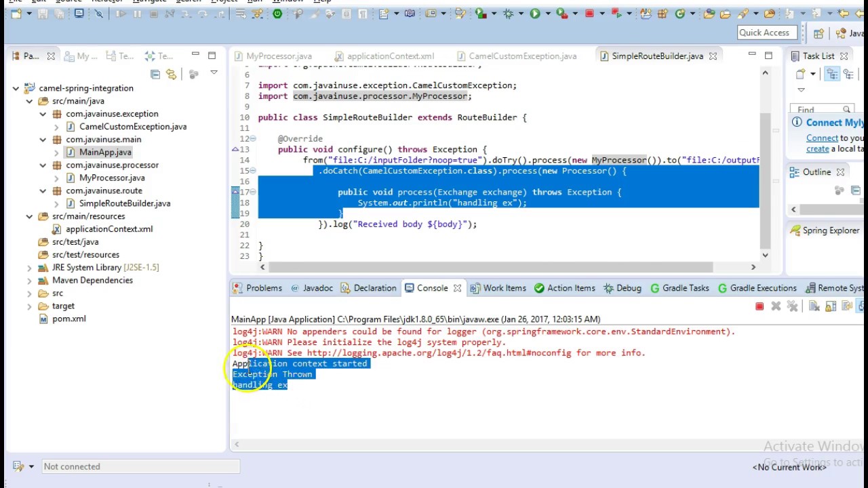Click Open Perspective icon

tap(818, 33)
